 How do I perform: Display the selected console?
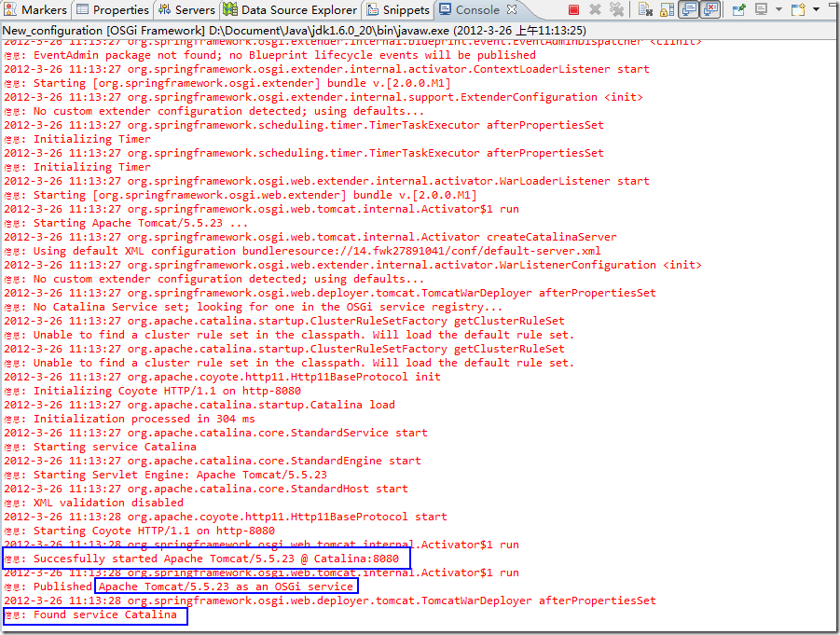(761, 9)
